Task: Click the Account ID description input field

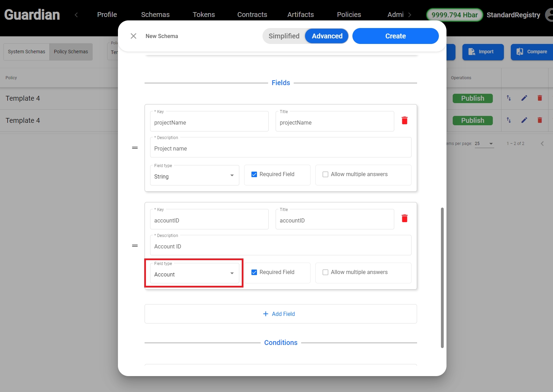Action: pos(280,246)
